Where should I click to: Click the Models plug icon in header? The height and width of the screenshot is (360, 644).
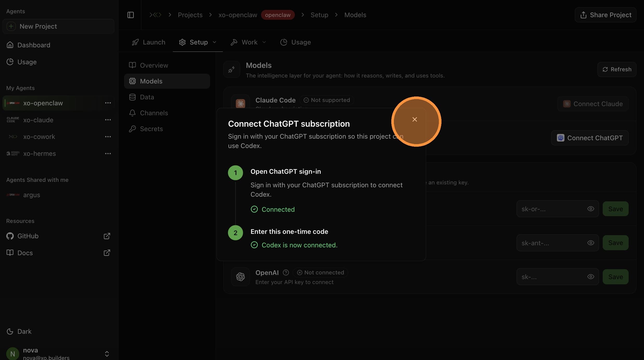231,69
